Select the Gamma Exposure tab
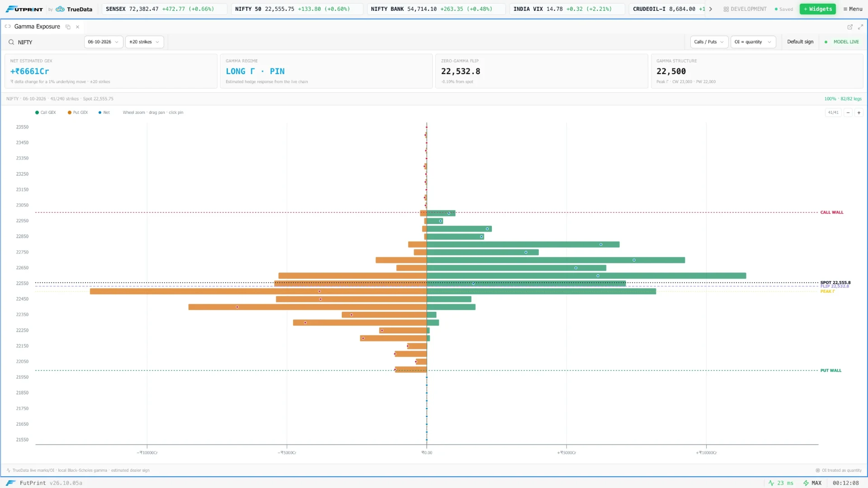Viewport: 868px width, 488px height. point(37,27)
